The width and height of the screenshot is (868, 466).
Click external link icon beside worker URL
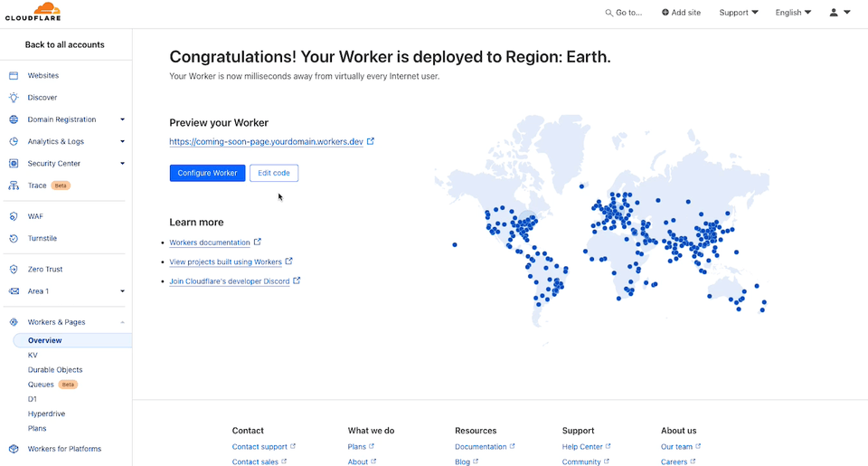click(371, 141)
